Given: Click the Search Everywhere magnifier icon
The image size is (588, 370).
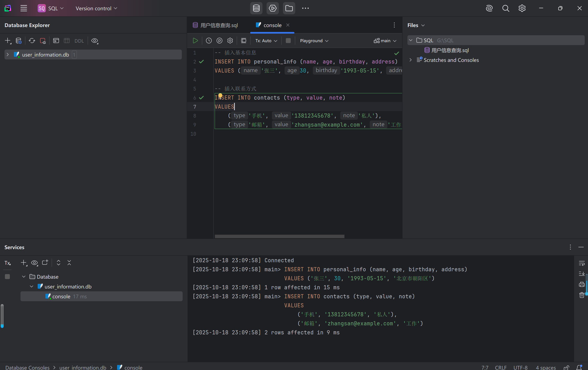Looking at the screenshot, I should (505, 8).
